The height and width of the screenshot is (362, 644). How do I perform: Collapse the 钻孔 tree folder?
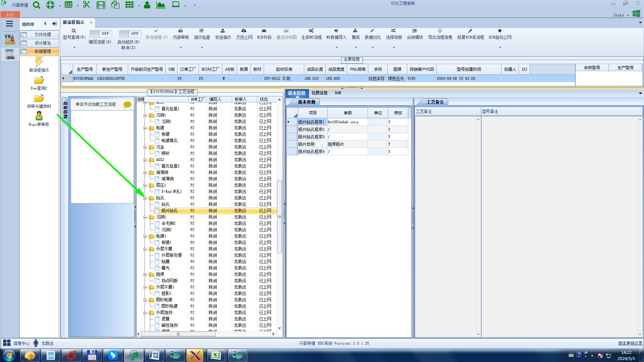pyautogui.click(x=145, y=198)
